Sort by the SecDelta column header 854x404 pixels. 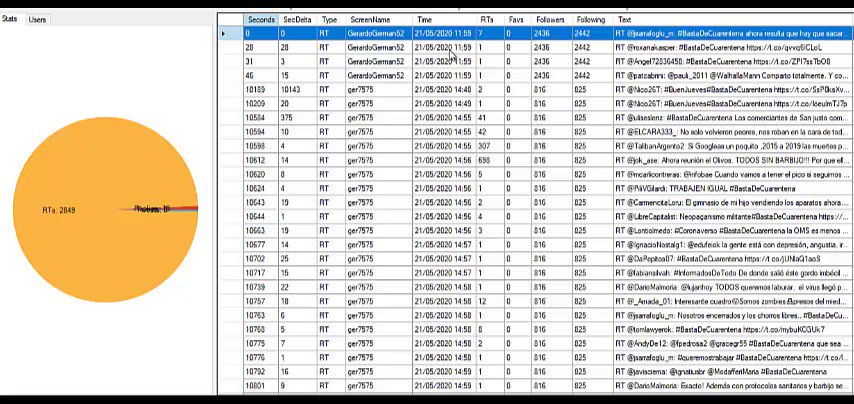(x=298, y=20)
